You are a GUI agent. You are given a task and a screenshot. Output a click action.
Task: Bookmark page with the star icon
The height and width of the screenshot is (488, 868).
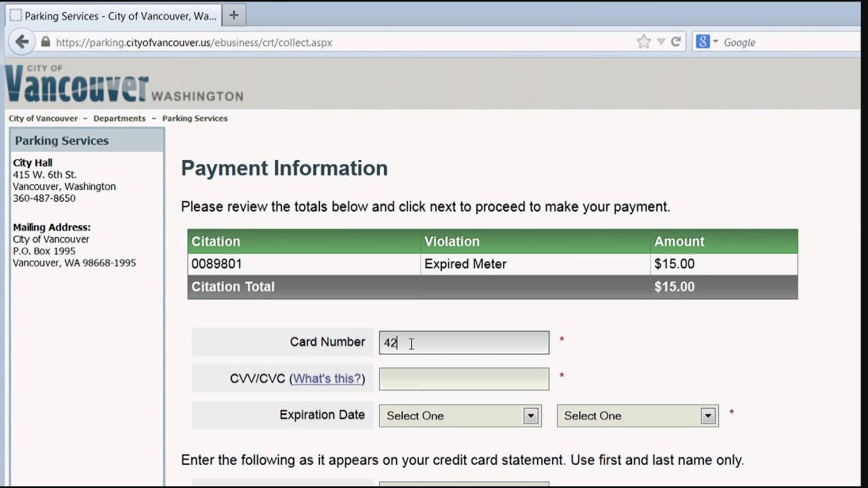(x=644, y=42)
